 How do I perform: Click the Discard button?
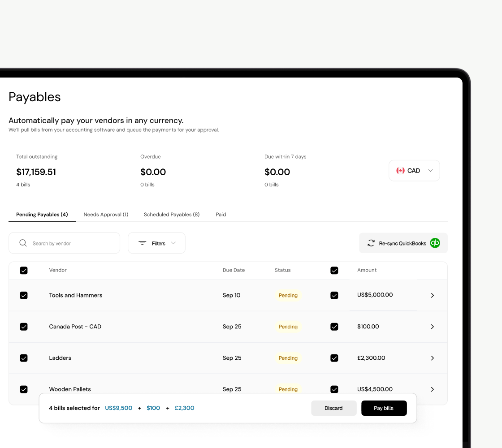click(x=333, y=408)
